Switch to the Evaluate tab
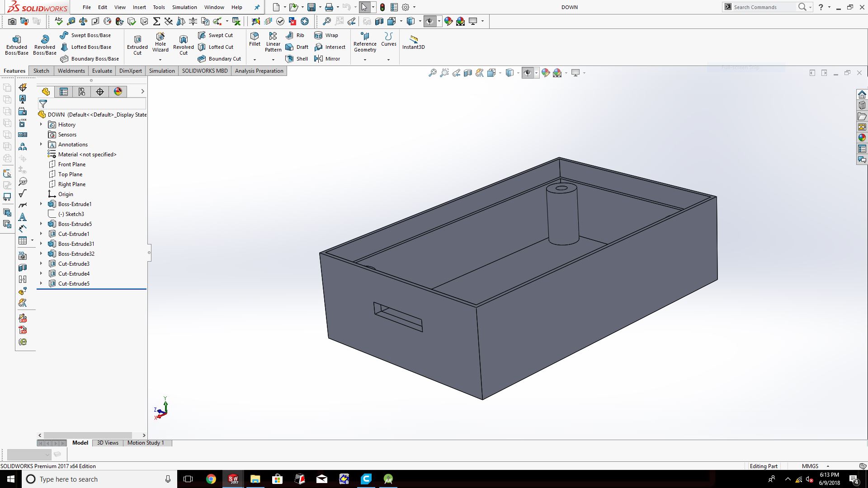This screenshot has width=868, height=488. click(x=102, y=71)
